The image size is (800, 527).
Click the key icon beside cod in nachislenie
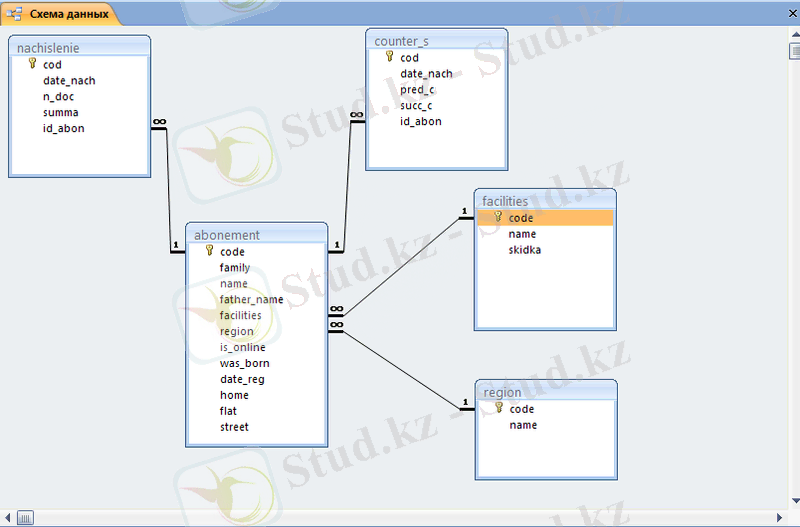(x=32, y=64)
